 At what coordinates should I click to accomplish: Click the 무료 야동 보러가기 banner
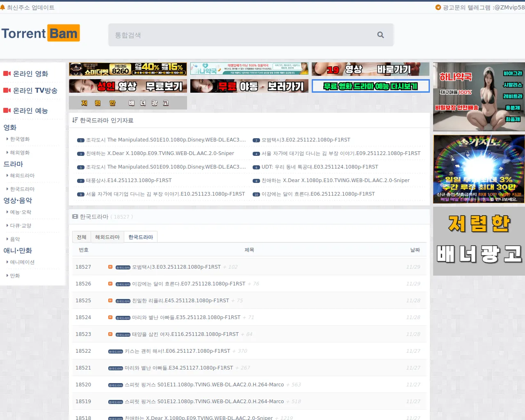pos(249,86)
